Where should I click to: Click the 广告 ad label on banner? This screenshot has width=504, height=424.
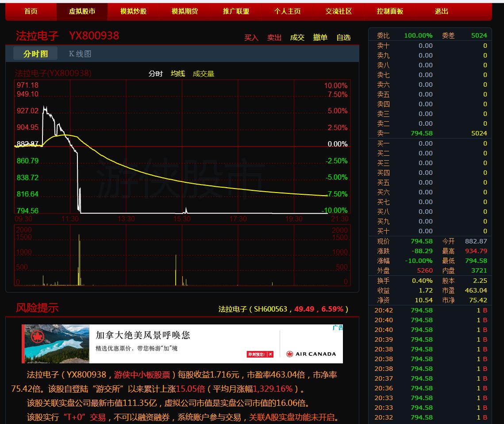pos(338,328)
